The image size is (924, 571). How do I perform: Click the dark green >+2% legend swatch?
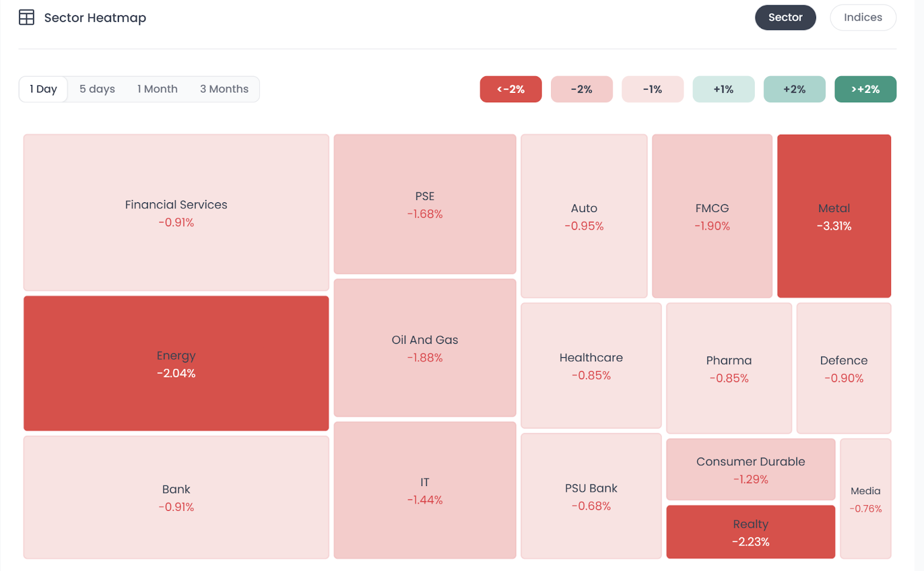pyautogui.click(x=865, y=89)
